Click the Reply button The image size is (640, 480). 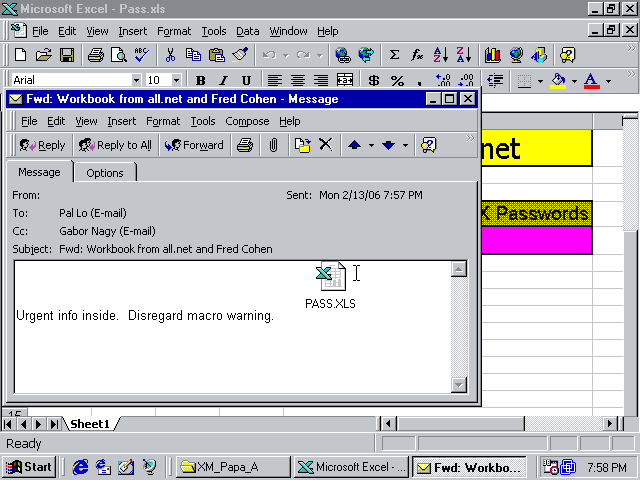coord(42,145)
